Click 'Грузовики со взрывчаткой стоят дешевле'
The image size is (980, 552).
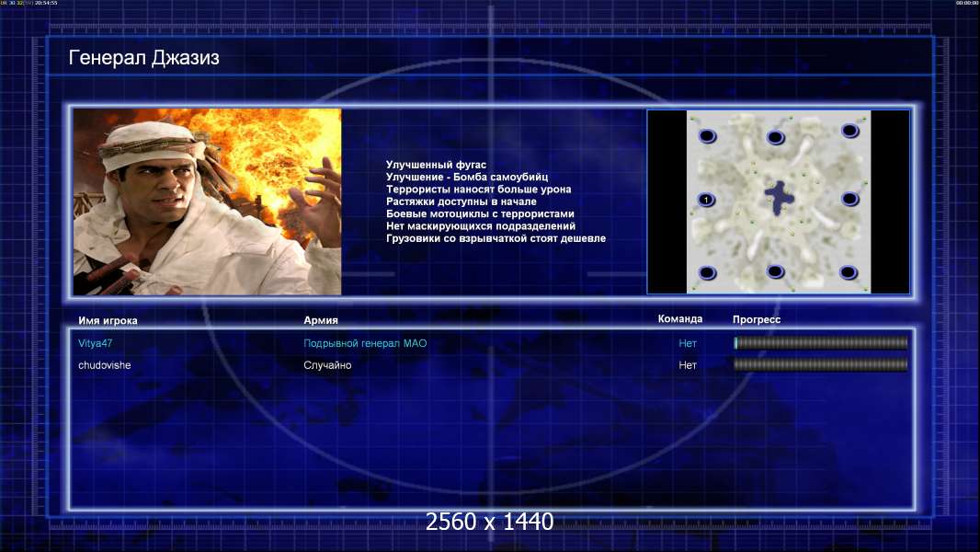pos(496,238)
